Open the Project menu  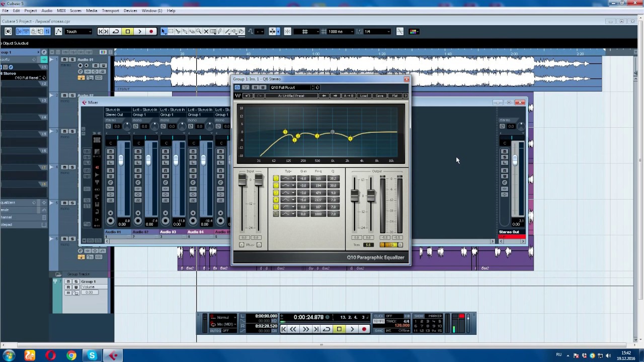(30, 11)
